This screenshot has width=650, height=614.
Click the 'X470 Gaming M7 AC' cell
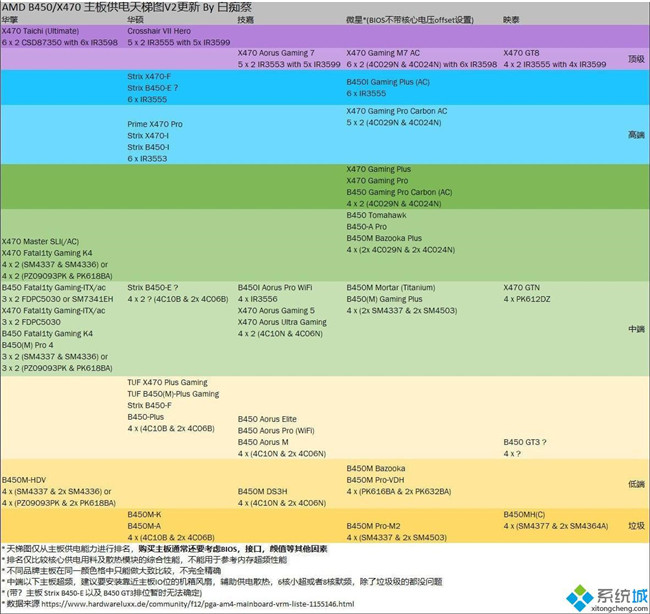(383, 53)
